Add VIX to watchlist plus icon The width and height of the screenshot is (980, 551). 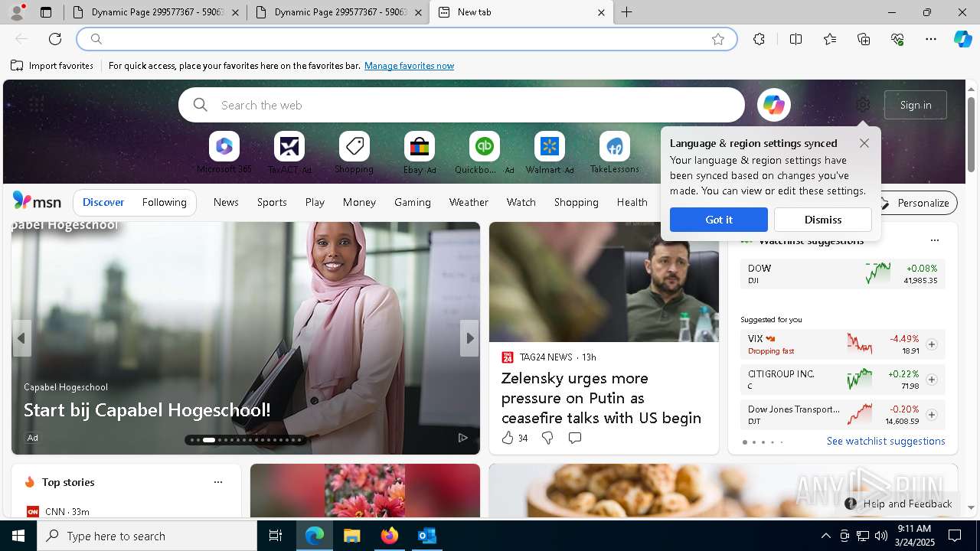[x=932, y=344]
